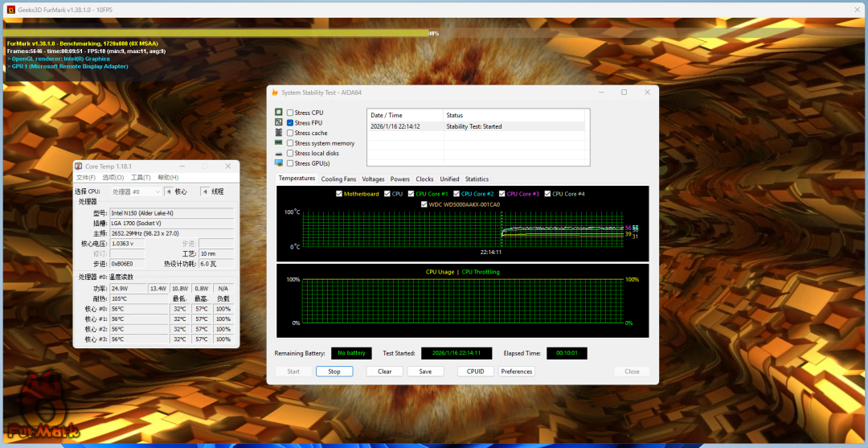This screenshot has height=448, width=868.
Task: Uncheck the WDC WD5000AAKX drive temperature checkbox
Action: 424,204
